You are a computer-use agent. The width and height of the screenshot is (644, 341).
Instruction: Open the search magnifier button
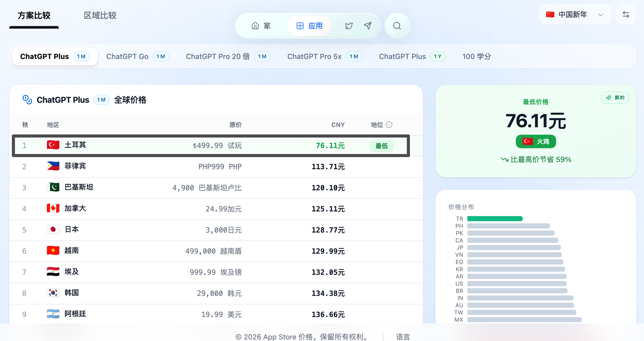397,26
